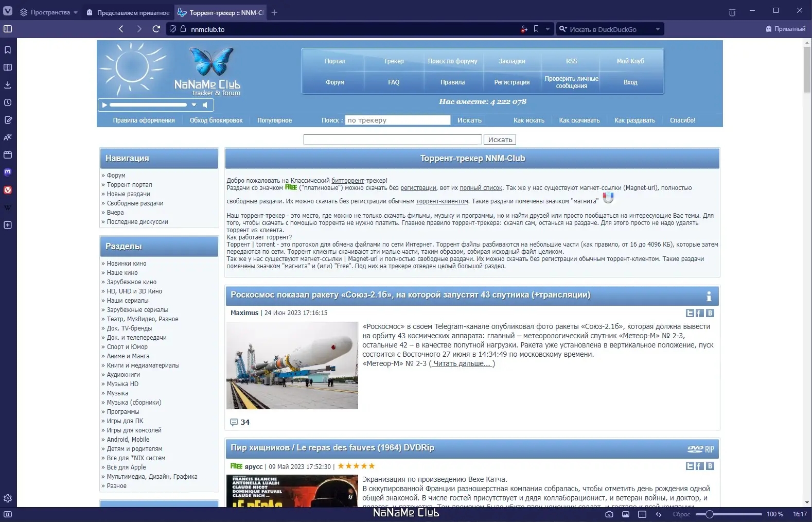
Task: Open the radio player station dropdown
Action: pyautogui.click(x=194, y=105)
